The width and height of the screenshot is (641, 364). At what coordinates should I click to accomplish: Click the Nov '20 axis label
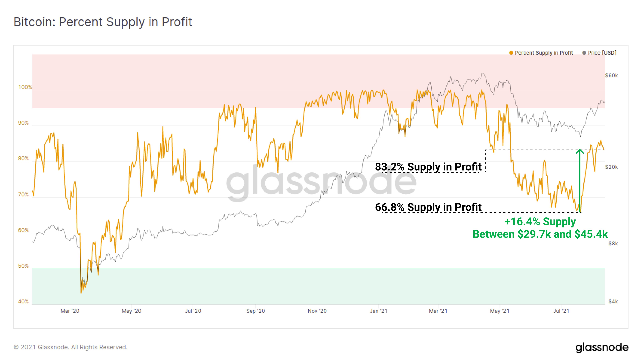[317, 311]
